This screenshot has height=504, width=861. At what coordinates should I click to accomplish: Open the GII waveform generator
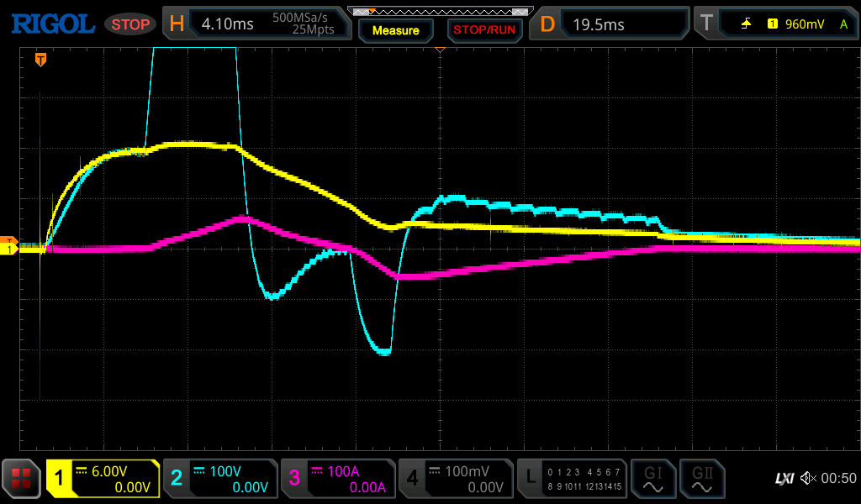[702, 478]
